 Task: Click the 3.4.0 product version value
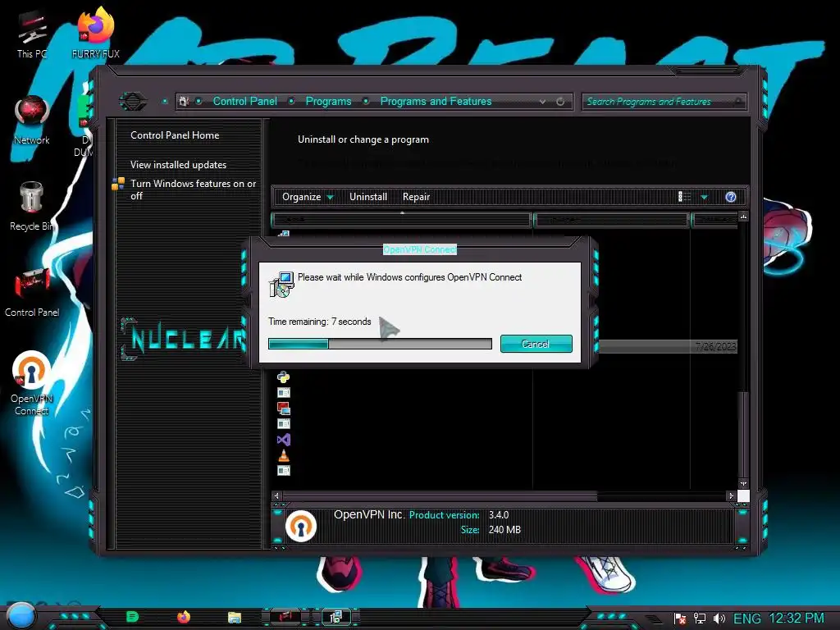499,515
